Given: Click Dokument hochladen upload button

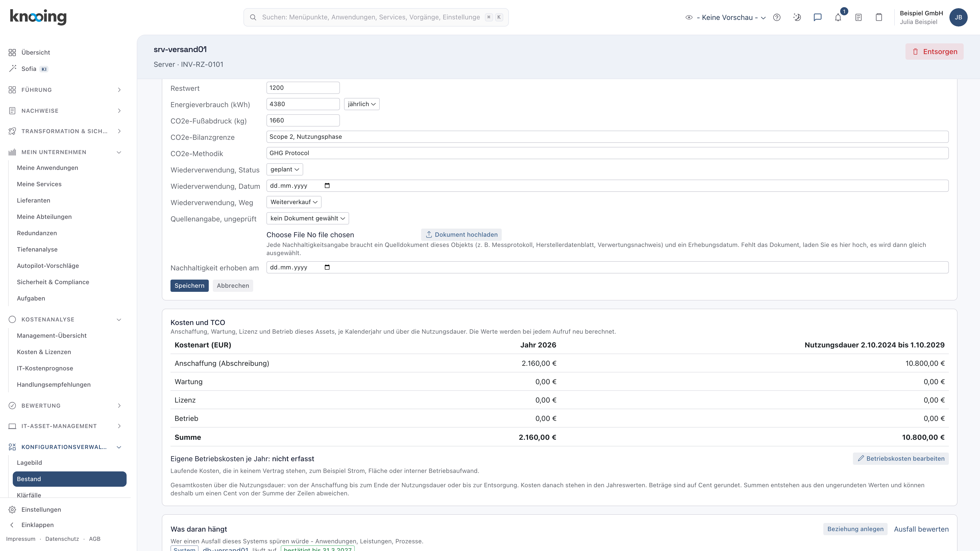Looking at the screenshot, I should click(461, 235).
